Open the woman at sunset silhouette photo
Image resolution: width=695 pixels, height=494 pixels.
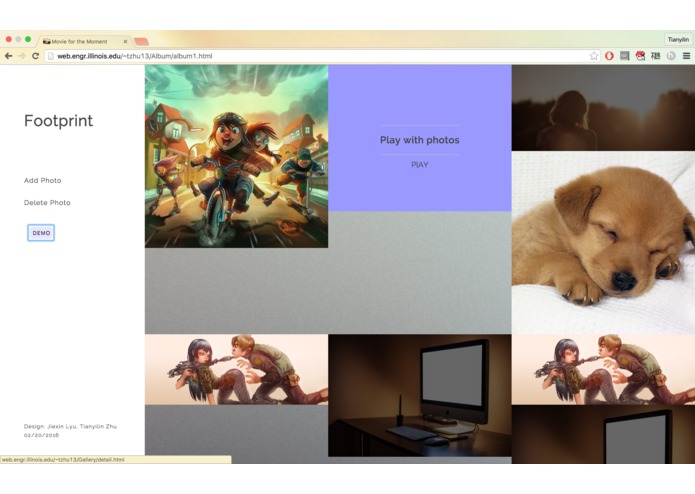click(x=603, y=108)
